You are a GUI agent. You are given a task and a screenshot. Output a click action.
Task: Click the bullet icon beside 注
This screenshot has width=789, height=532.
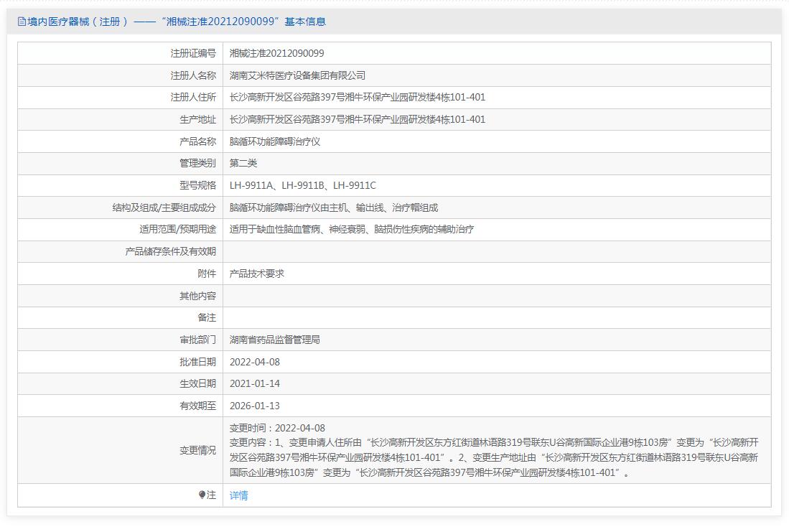(202, 495)
